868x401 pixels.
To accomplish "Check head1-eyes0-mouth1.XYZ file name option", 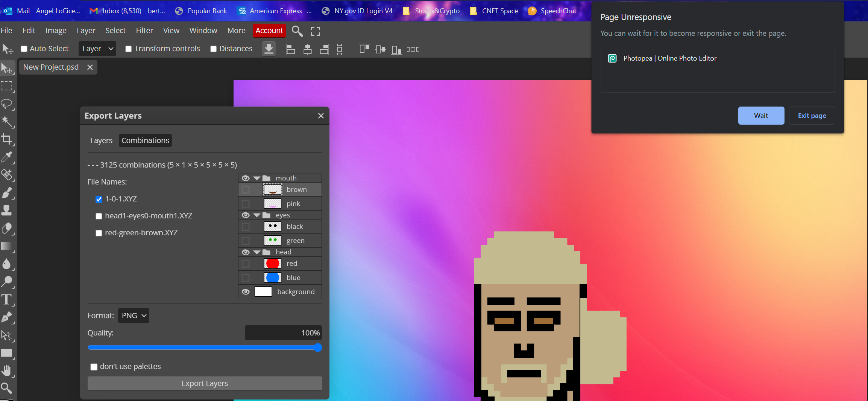I will tap(99, 216).
